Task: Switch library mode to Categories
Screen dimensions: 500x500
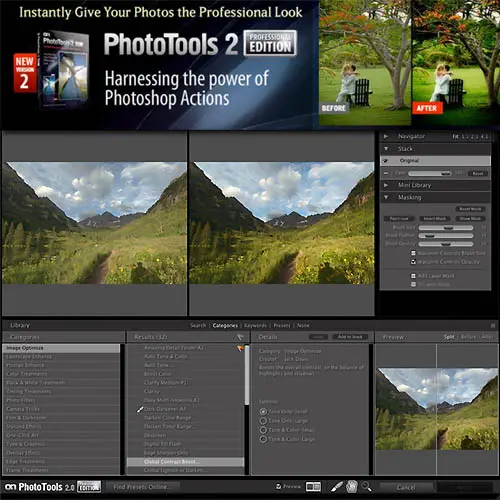Action: click(225, 325)
